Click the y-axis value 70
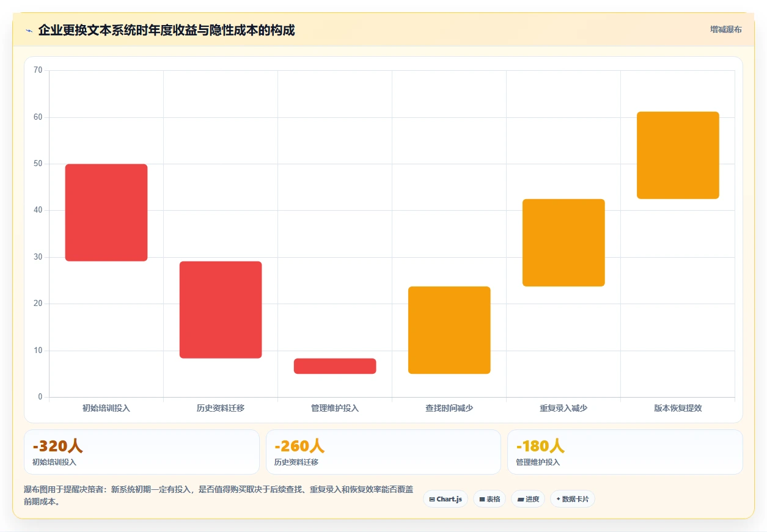 click(x=38, y=70)
